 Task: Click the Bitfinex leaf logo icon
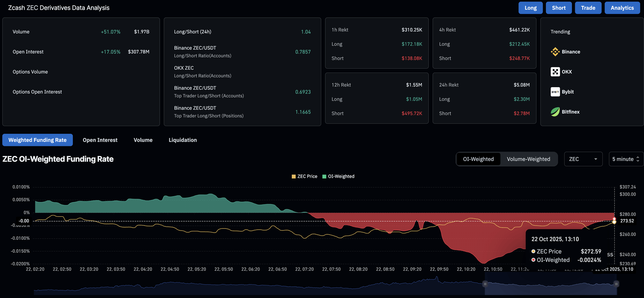(x=555, y=112)
